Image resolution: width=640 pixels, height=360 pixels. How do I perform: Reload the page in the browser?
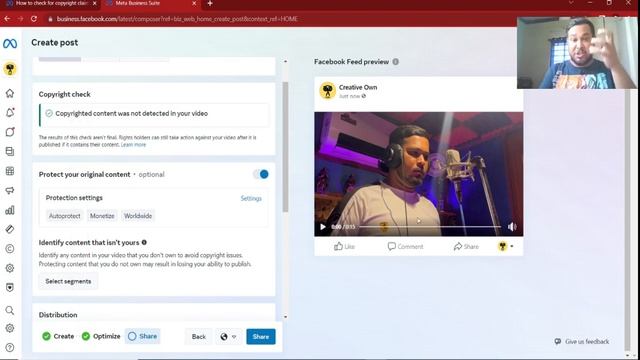34,19
